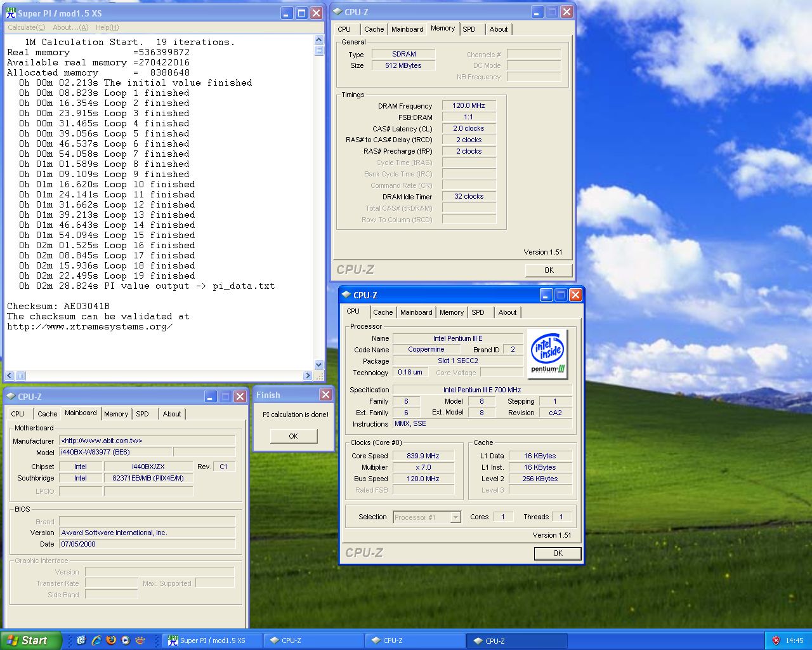The height and width of the screenshot is (650, 812).
Task: Click the Core Speed 839.9 MHz value
Action: point(423,456)
